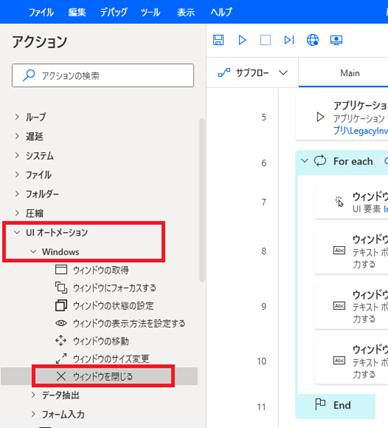
Task: Run the flow with play icon
Action: pos(242,40)
